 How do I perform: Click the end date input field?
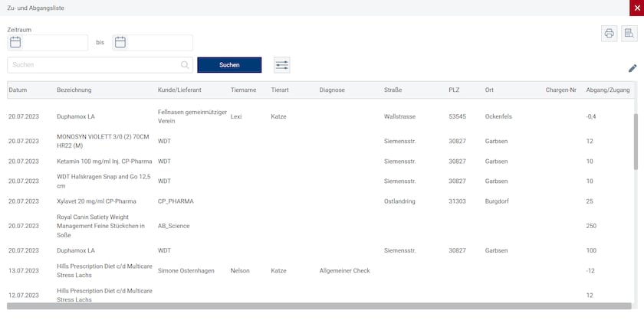coord(153,43)
